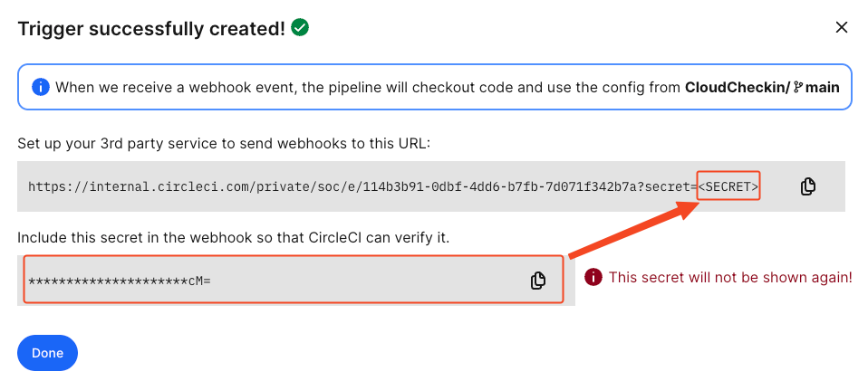Click the blue info icon in banner

point(41,88)
